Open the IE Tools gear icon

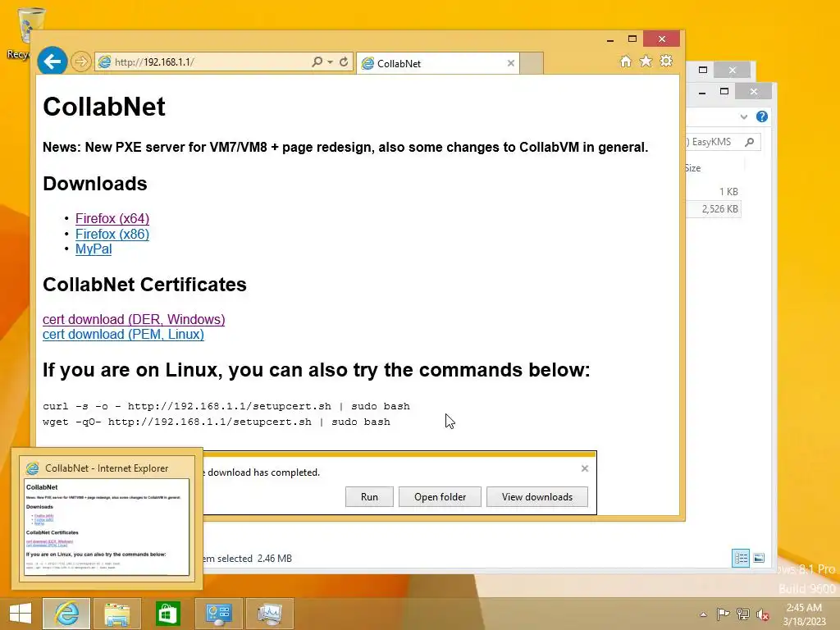click(x=666, y=61)
